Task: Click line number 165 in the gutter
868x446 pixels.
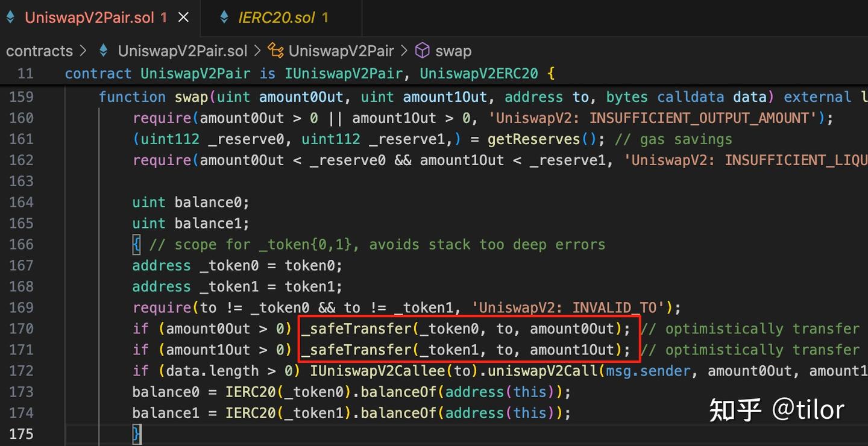Action: coord(22,224)
